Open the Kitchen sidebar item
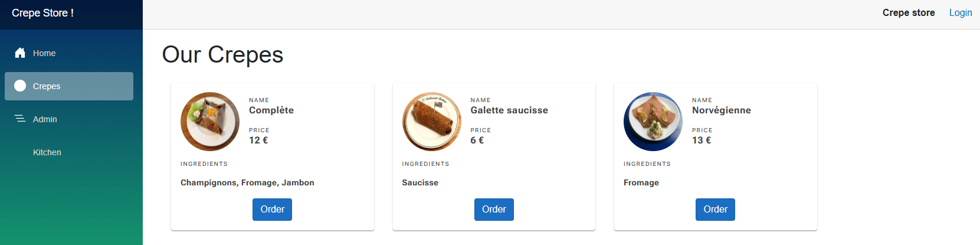Image resolution: width=980 pixels, height=245 pixels. (47, 152)
